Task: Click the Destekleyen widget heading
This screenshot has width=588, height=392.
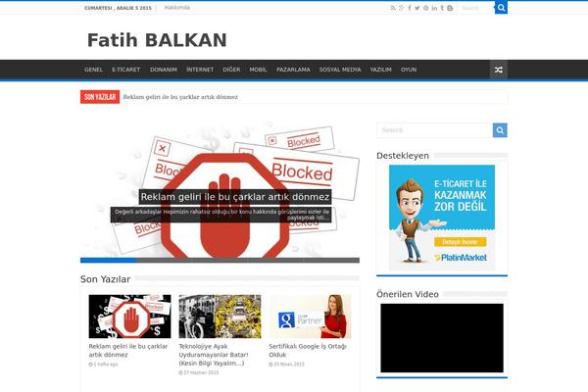Action: (403, 155)
